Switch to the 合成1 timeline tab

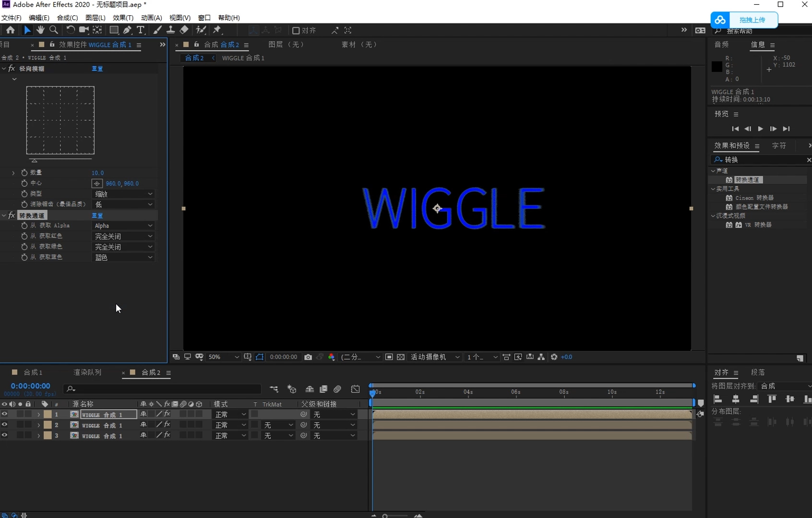pos(33,373)
